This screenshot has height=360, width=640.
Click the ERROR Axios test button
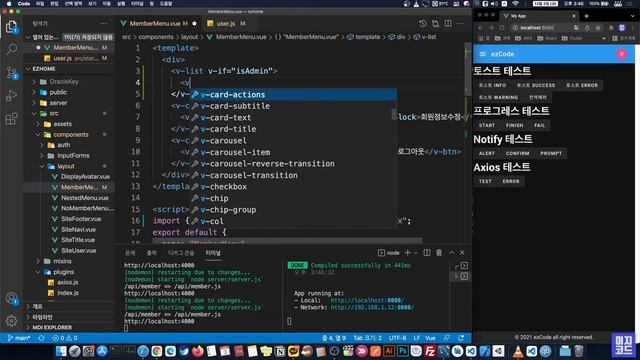[511, 181]
